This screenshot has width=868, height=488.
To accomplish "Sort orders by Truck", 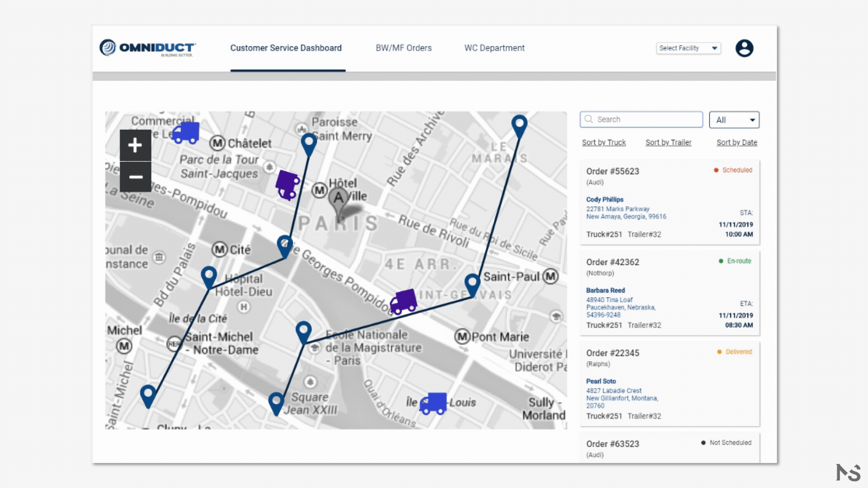I will coord(604,142).
